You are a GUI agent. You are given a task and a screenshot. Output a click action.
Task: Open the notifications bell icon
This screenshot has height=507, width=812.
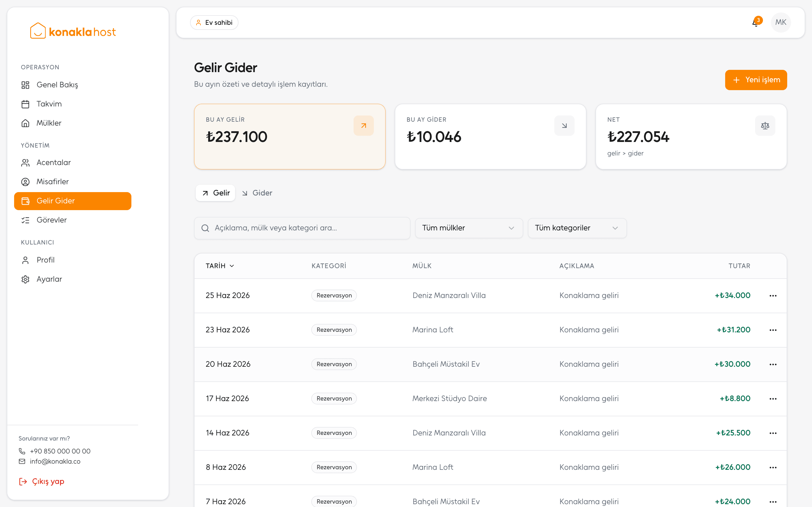click(x=756, y=23)
